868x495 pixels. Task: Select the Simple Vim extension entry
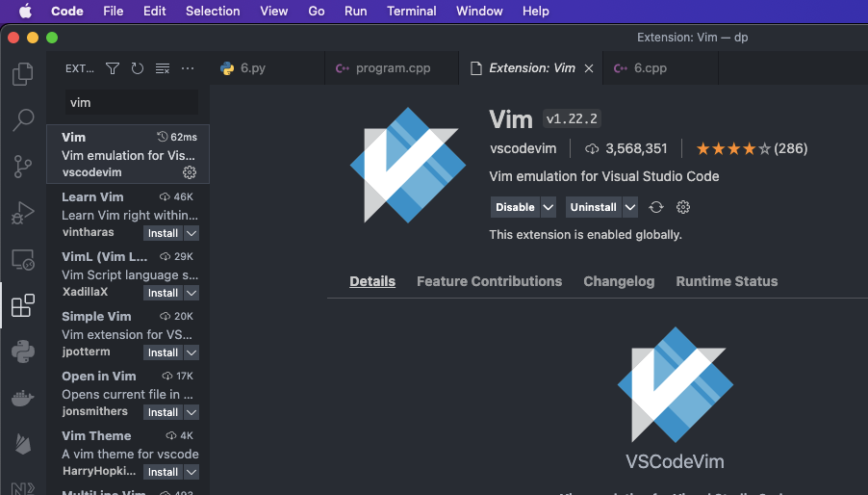tap(128, 334)
